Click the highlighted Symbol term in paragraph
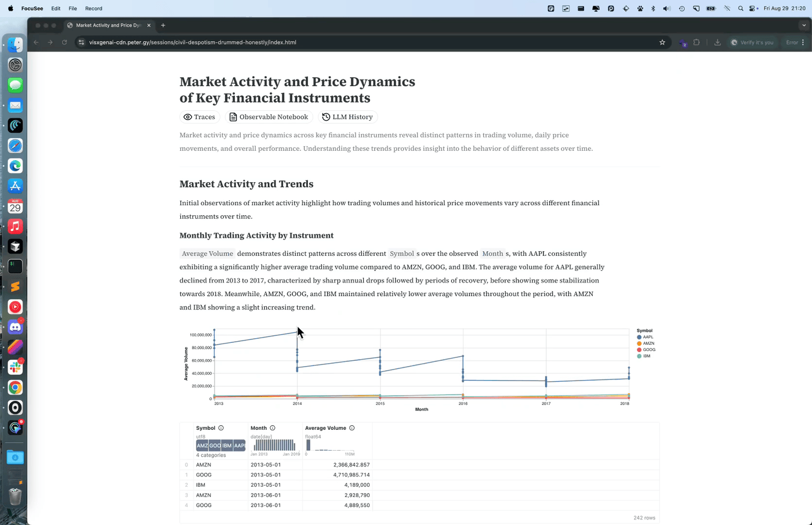Viewport: 812px width, 525px height. coord(402,254)
